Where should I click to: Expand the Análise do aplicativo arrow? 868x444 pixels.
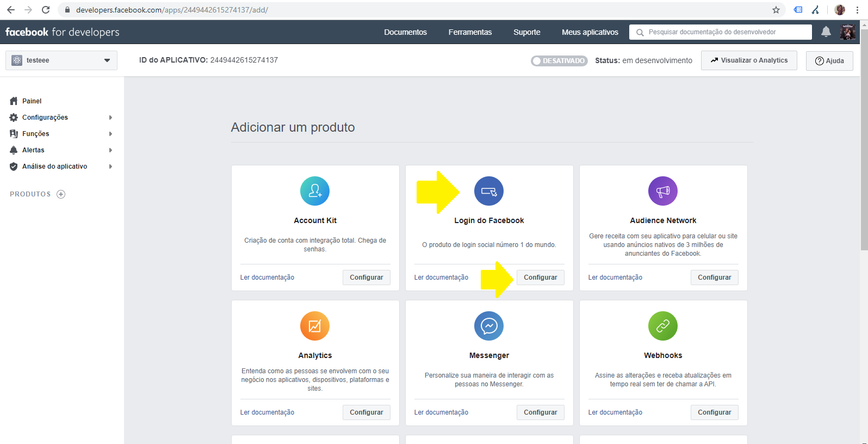(110, 166)
